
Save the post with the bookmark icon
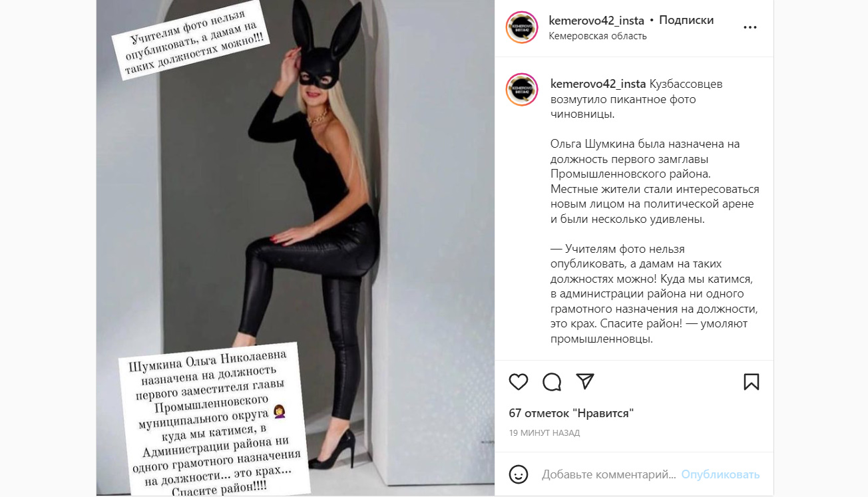click(x=751, y=381)
